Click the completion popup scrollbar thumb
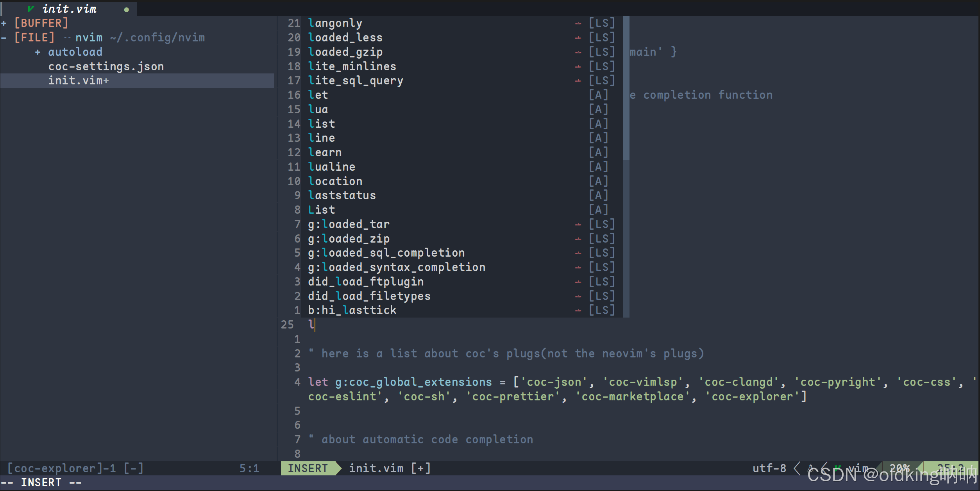 pyautogui.click(x=626, y=88)
